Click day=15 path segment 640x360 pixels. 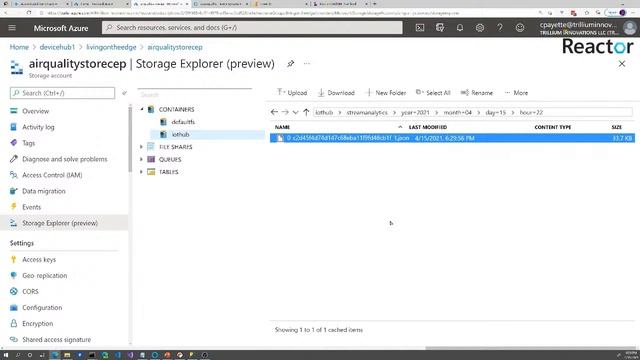tap(496, 112)
